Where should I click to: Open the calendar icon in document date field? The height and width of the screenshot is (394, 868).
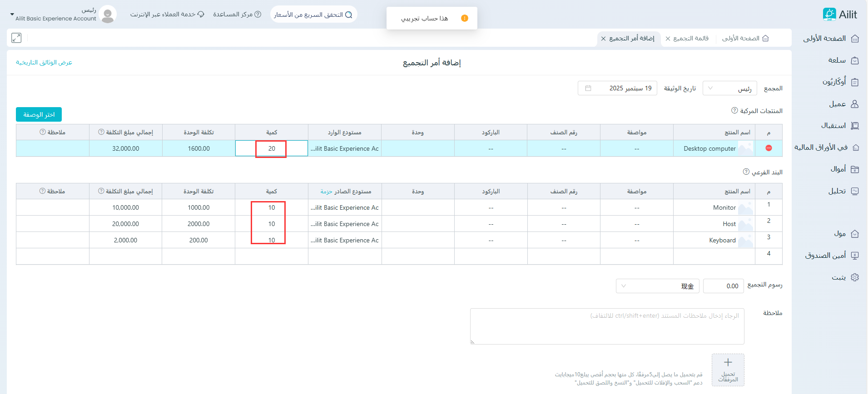[x=588, y=88]
